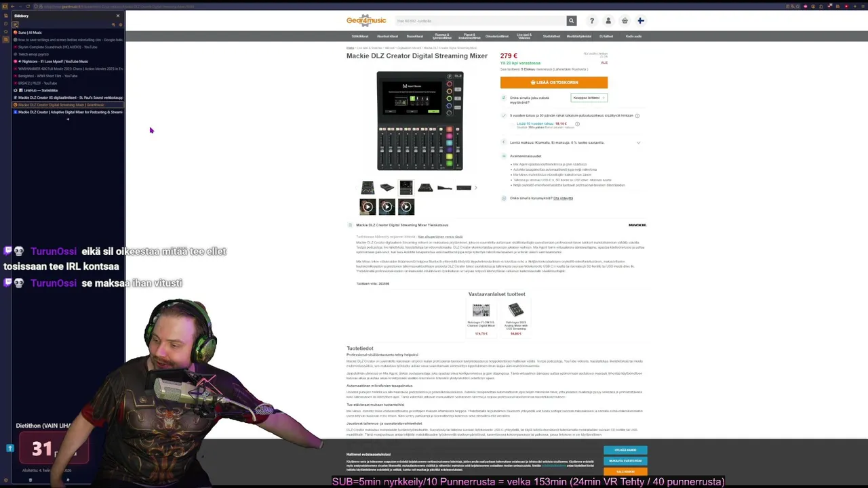Open the Rummut & lyömäsoittimet menu

(x=441, y=37)
